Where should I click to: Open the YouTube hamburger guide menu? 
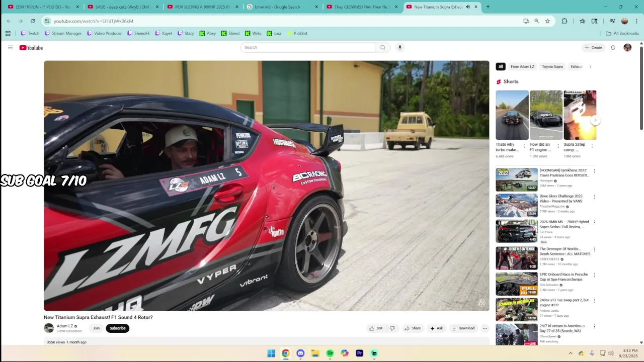point(10,48)
